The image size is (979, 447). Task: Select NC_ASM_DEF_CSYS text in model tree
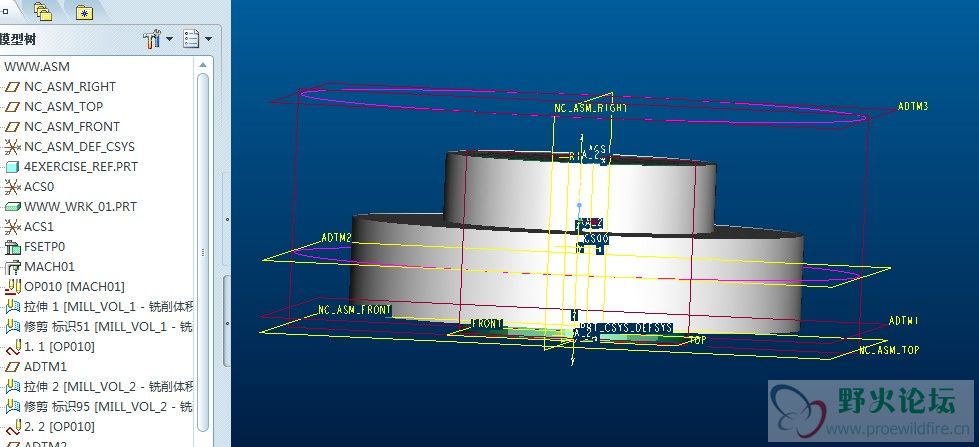(79, 147)
